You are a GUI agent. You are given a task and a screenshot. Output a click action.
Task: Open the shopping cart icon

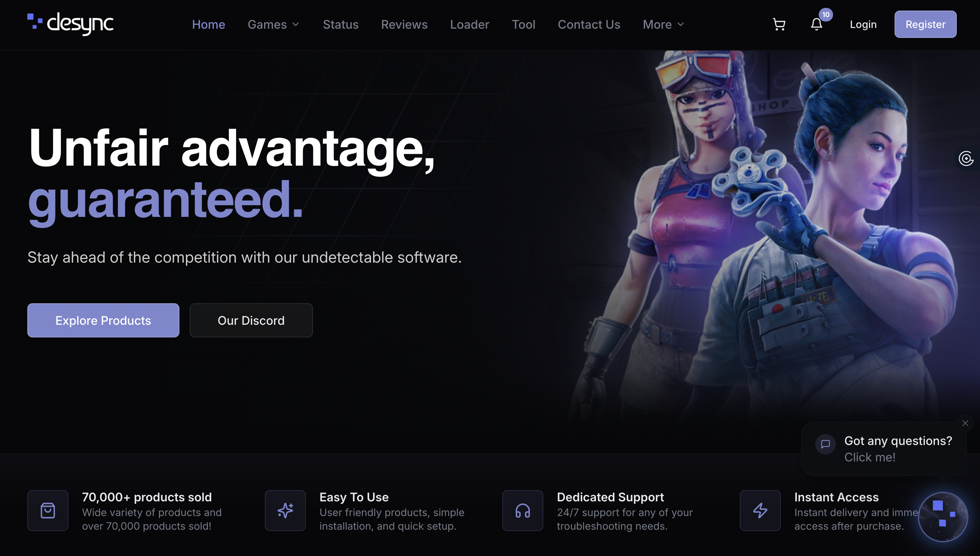(779, 25)
